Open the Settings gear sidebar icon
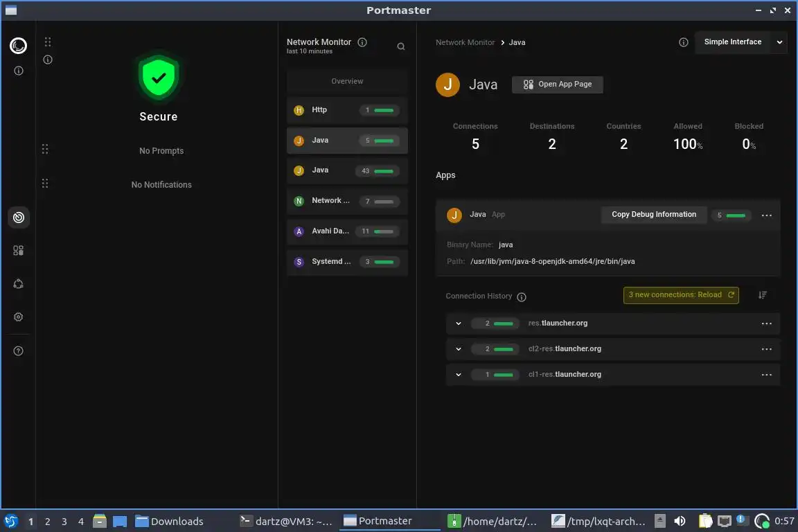Screen dimensions: 798x532 point(18,317)
